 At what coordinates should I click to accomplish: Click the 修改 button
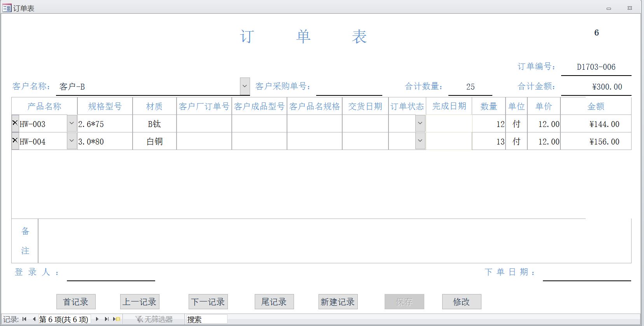click(x=461, y=302)
